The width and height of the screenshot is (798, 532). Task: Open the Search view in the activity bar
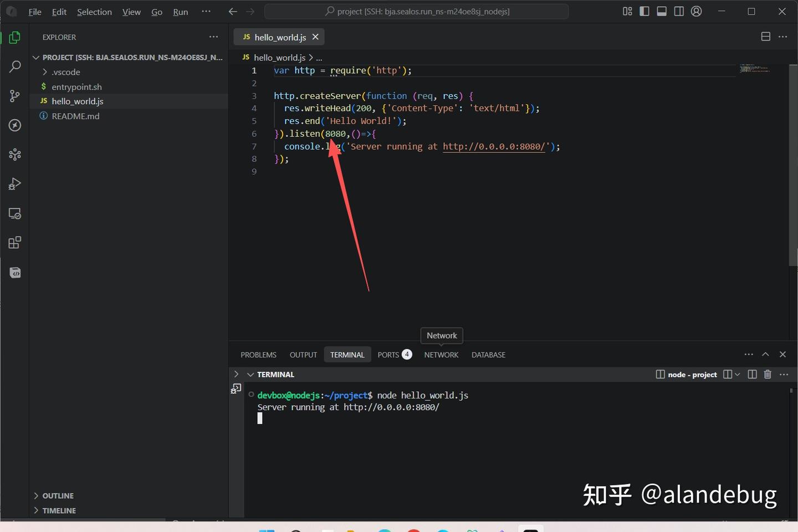coord(15,66)
